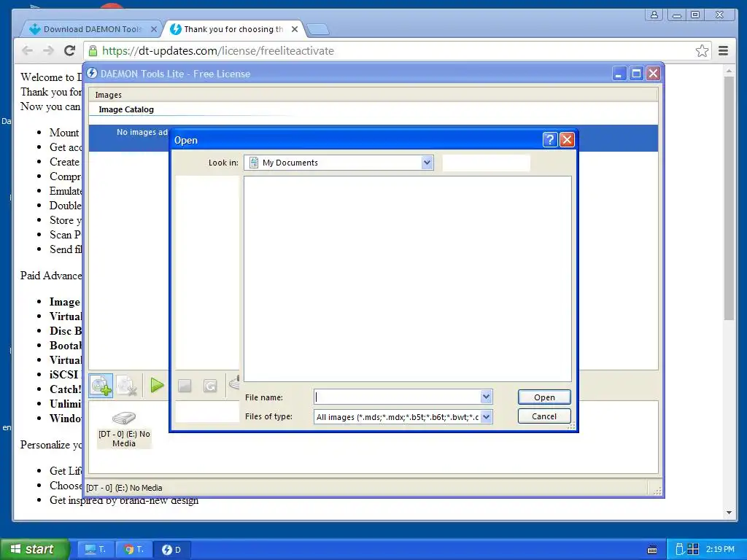Image resolution: width=747 pixels, height=560 pixels.
Task: Click the status bar text [DT - 0] (E:) No Media
Action: click(124, 488)
